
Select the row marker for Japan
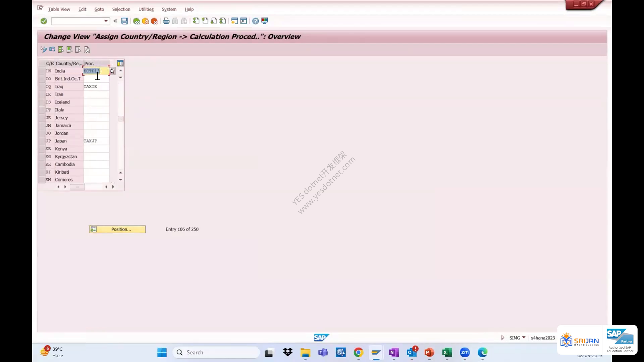(42, 141)
